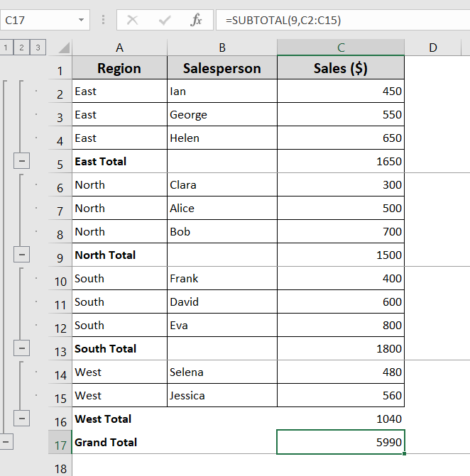Click the Select All corner triangle
The height and width of the screenshot is (476, 470).
64,48
